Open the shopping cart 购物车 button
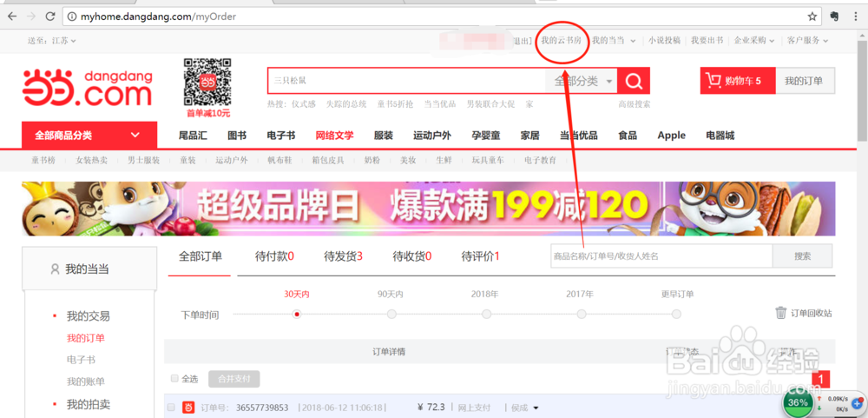Screen dimensions: 868x418 738,81
